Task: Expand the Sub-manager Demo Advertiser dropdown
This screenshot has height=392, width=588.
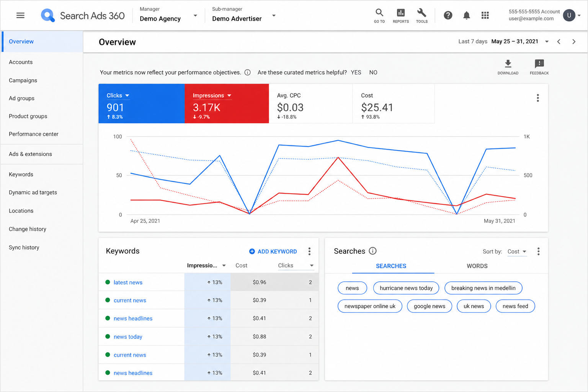Action: 274,16
